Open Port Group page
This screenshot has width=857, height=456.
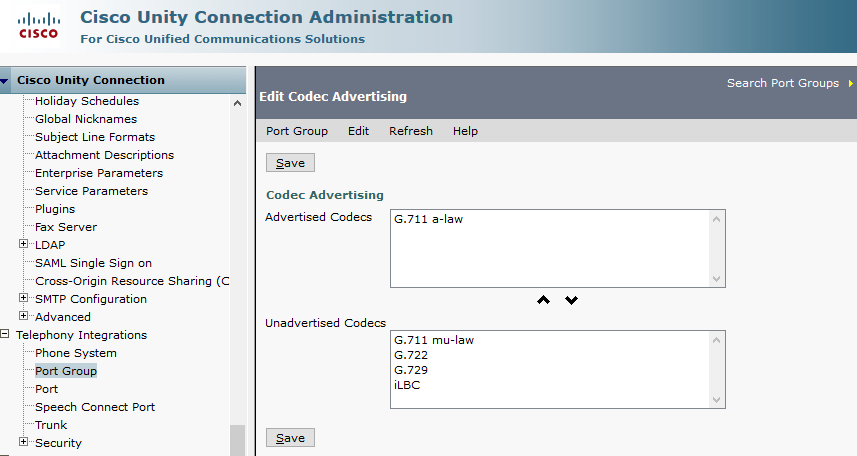(x=66, y=371)
